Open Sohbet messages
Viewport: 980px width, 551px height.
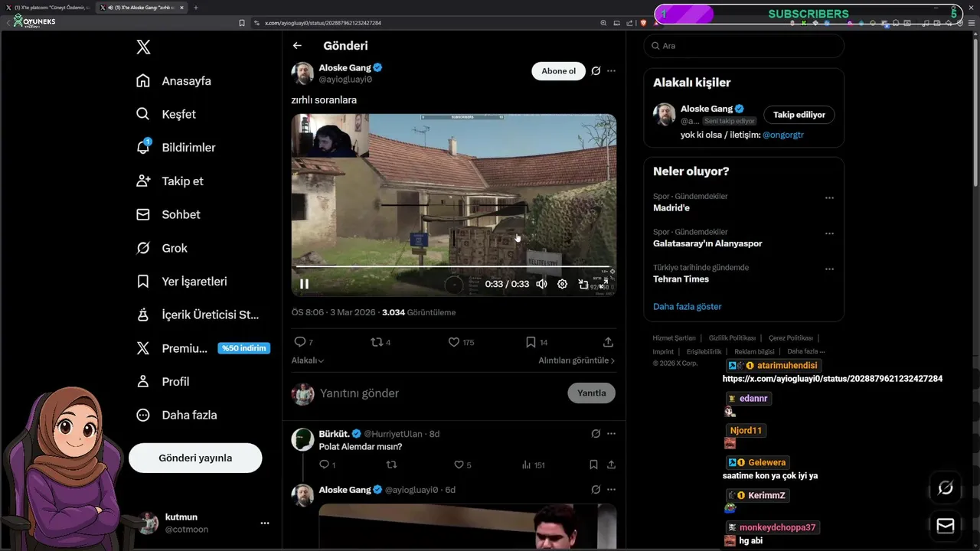tap(168, 214)
